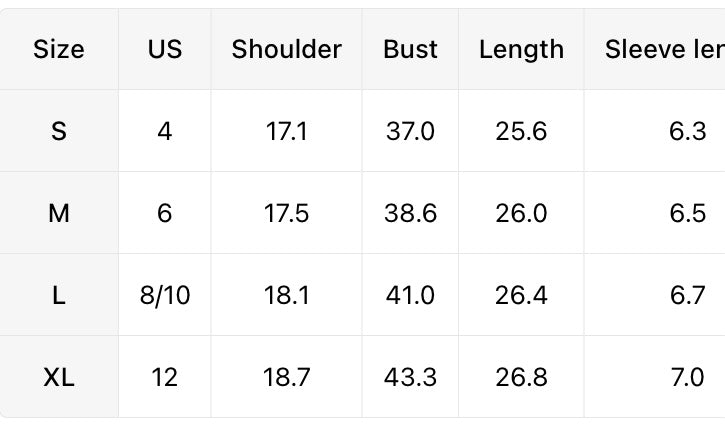
Task: Click the US size 8/10 cell
Action: [165, 295]
